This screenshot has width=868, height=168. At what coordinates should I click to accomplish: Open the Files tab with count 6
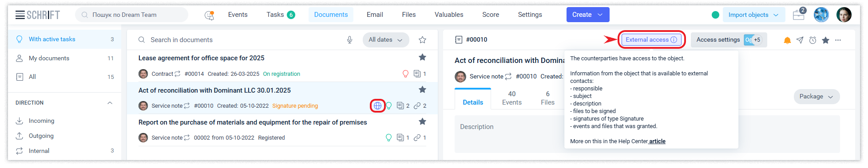click(x=547, y=98)
